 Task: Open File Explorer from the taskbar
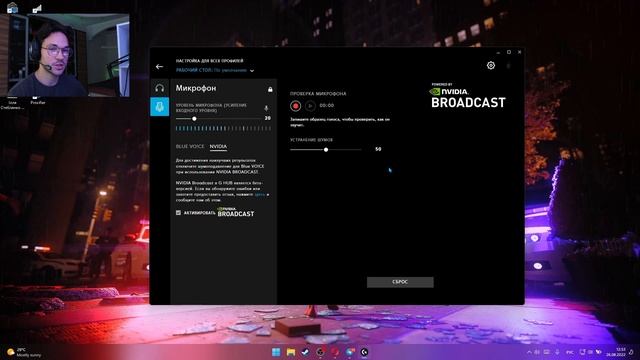291,352
